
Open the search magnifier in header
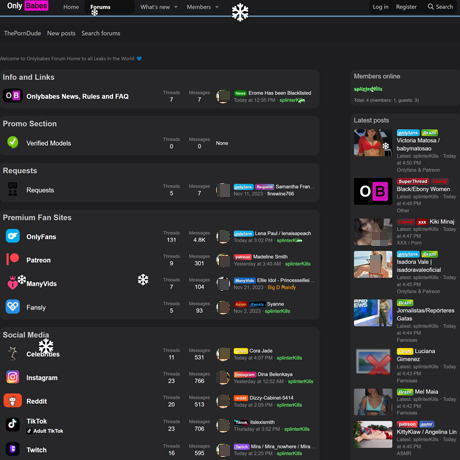click(x=431, y=7)
